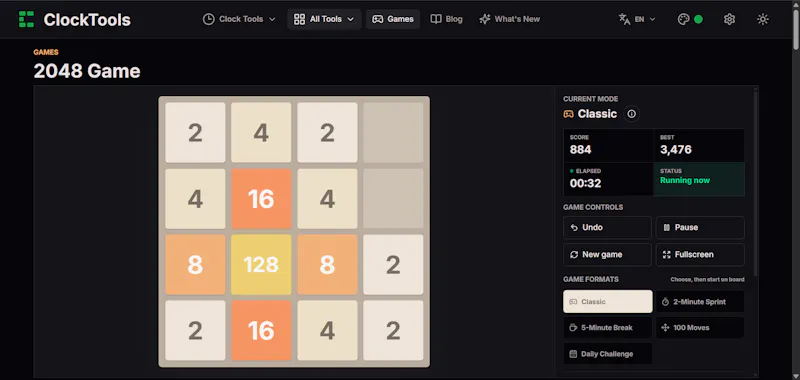Click the 128 tile on board
This screenshot has height=380, width=800.
261,265
